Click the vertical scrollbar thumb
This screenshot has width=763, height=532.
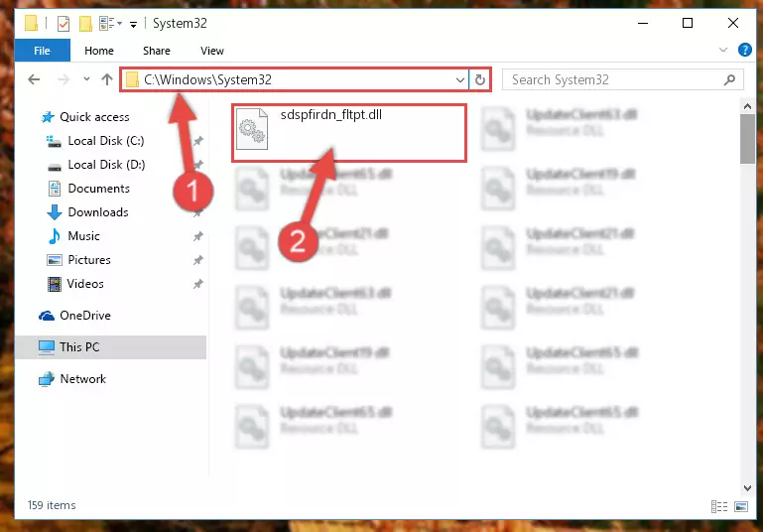point(747,139)
